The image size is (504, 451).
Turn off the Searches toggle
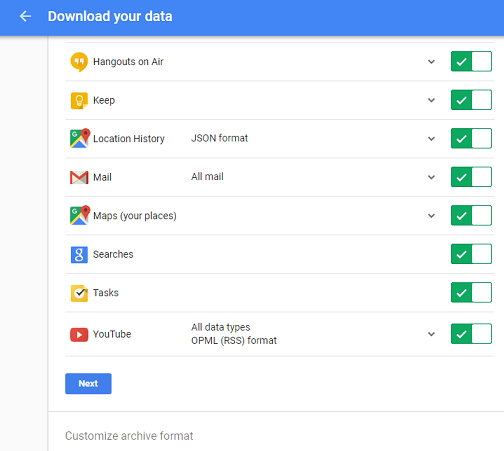point(471,254)
